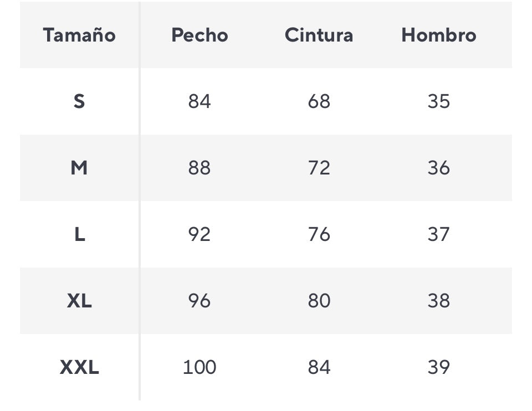532x411 pixels.
Task: Click the Hombro column header
Action: [438, 35]
